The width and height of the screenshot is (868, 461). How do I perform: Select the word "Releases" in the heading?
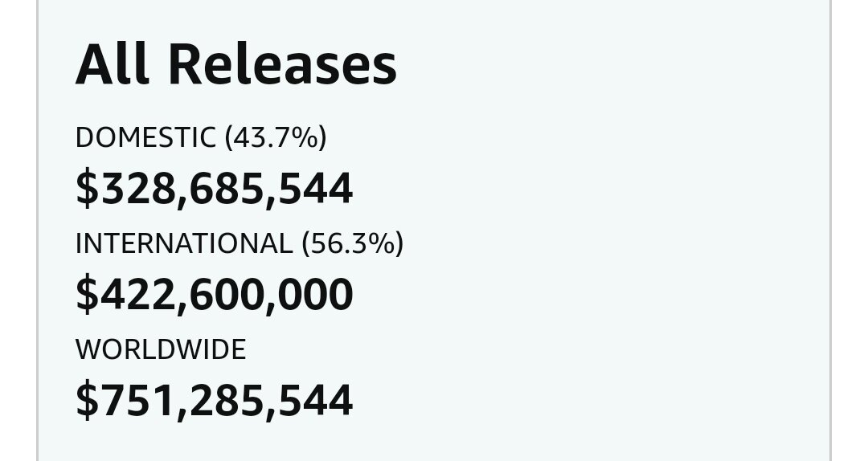coord(282,63)
